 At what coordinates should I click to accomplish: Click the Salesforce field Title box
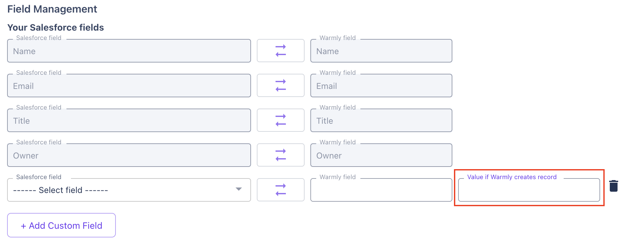point(129,120)
